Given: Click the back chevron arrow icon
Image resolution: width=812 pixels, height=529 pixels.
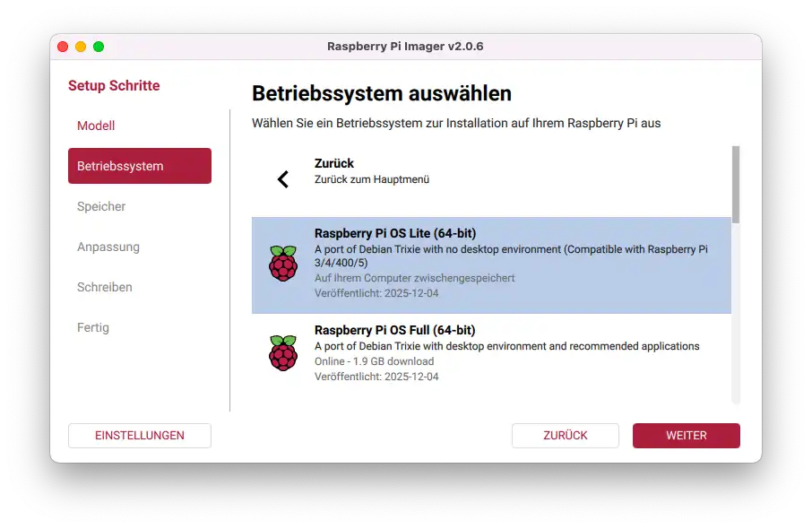Looking at the screenshot, I should (283, 179).
